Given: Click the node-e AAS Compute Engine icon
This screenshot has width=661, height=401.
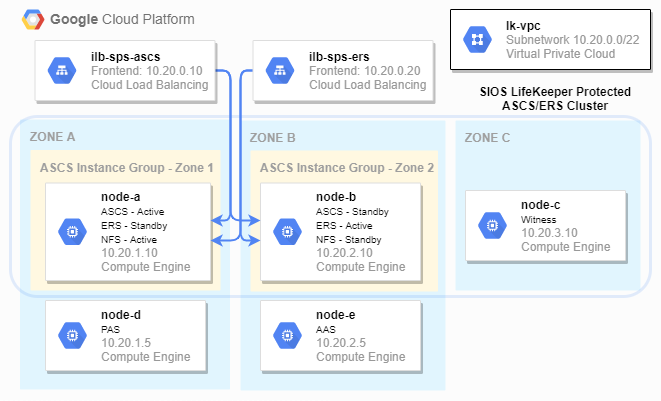Looking at the screenshot, I should [292, 335].
